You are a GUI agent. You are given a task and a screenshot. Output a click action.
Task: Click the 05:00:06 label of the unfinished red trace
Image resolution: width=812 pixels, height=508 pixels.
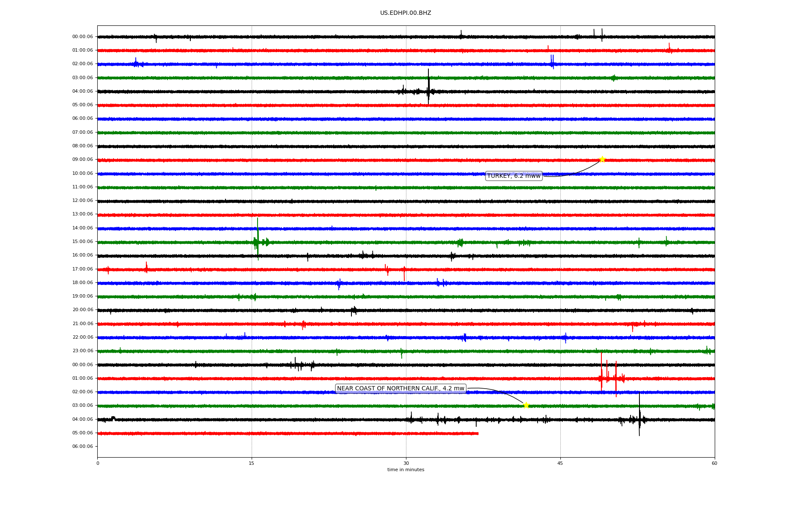pyautogui.click(x=82, y=433)
